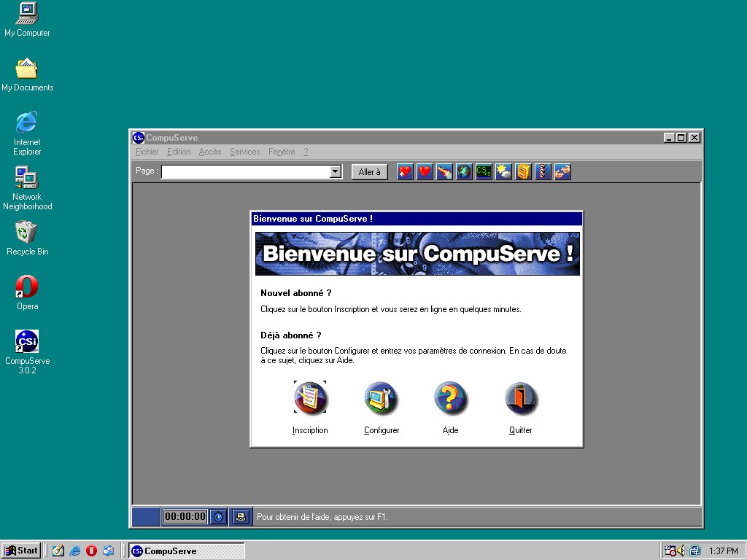Click the CompuServe taskbar button

(x=187, y=551)
